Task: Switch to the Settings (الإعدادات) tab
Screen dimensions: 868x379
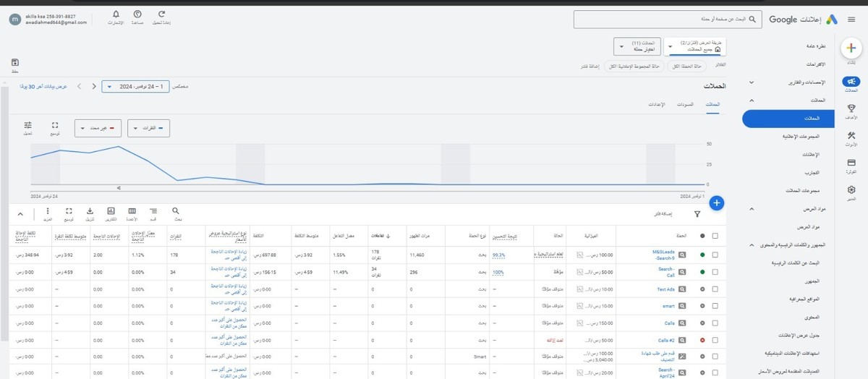Action: (655, 105)
